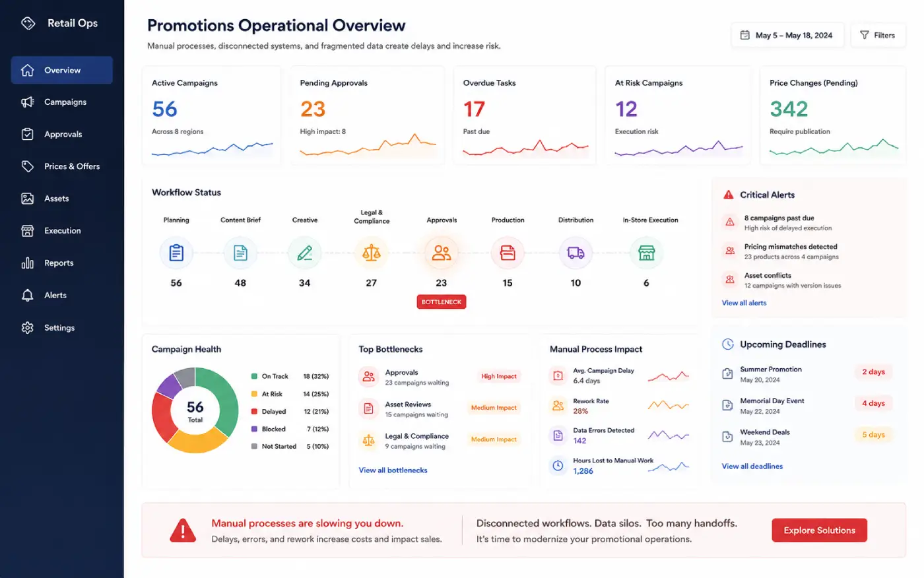Select the Creative stage pencil icon
The width and height of the screenshot is (924, 578).
point(304,253)
